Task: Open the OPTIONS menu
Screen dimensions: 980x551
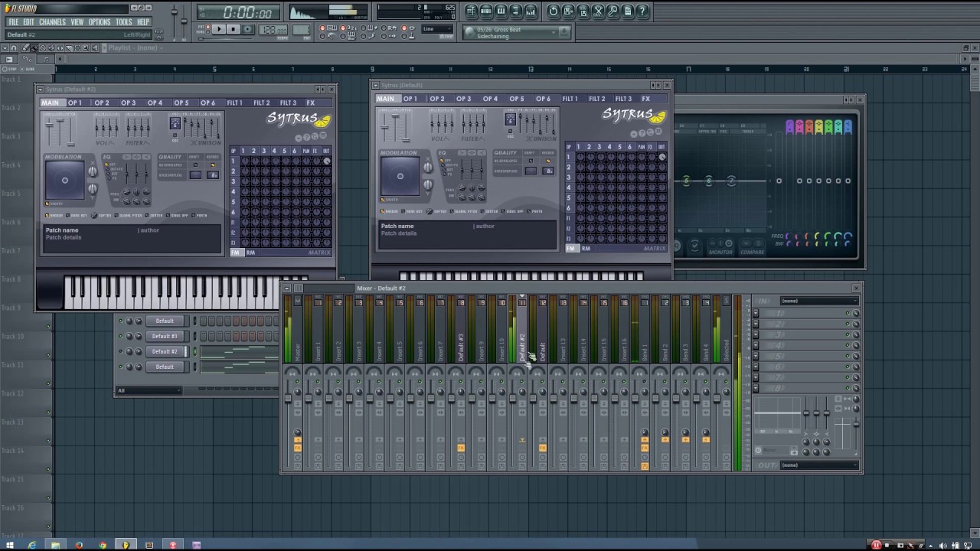Action: point(100,22)
